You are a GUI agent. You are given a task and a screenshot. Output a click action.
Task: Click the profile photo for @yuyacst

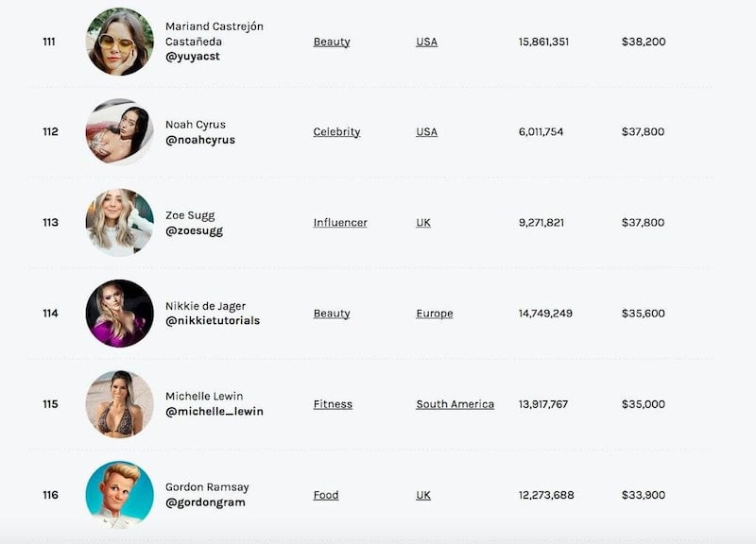pyautogui.click(x=120, y=42)
